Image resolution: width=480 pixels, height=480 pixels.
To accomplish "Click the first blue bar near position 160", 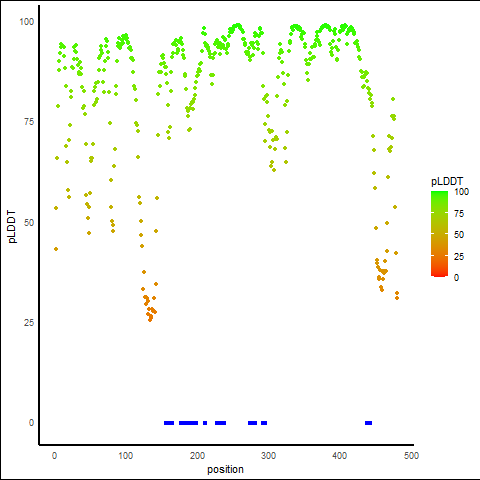I will click(x=169, y=423).
